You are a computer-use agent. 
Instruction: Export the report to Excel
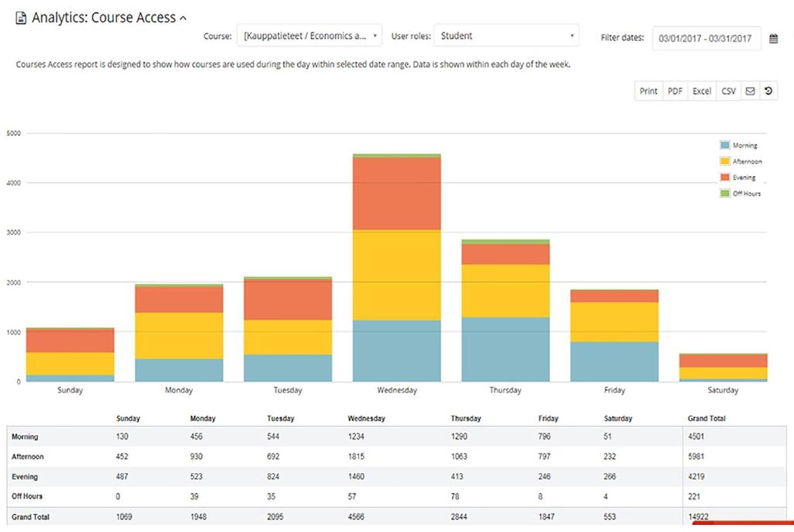point(702,92)
